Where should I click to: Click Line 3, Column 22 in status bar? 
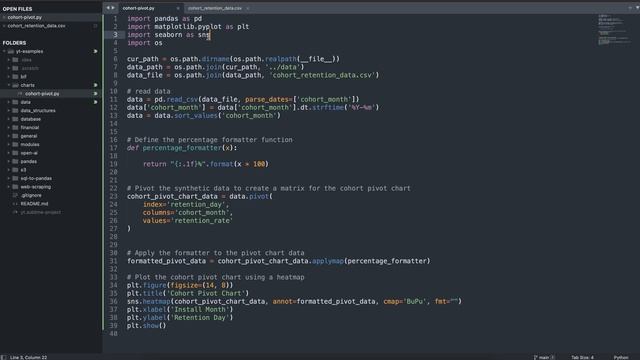coord(29,358)
